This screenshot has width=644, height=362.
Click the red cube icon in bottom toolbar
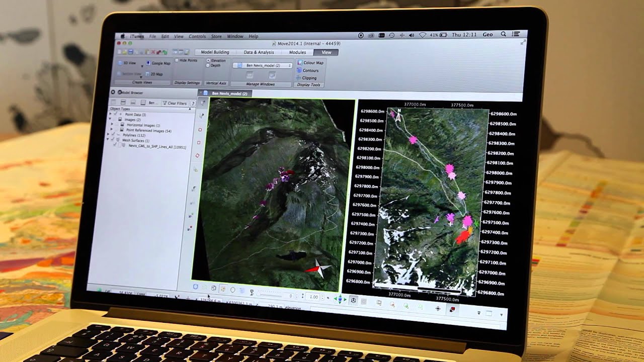coord(452,309)
